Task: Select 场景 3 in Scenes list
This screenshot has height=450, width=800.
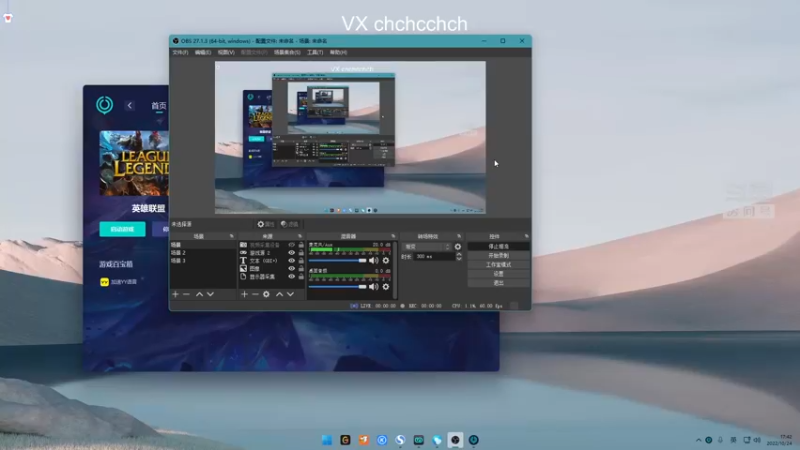Action: point(203,261)
